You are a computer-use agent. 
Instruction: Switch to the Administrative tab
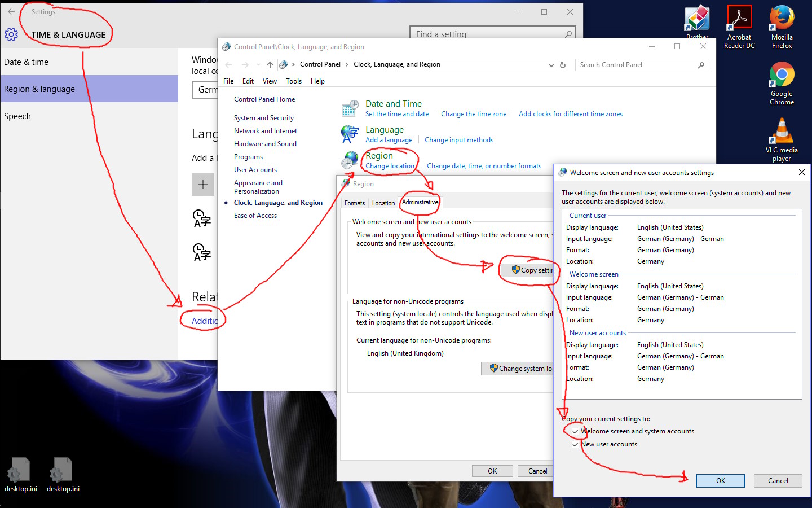[420, 203]
